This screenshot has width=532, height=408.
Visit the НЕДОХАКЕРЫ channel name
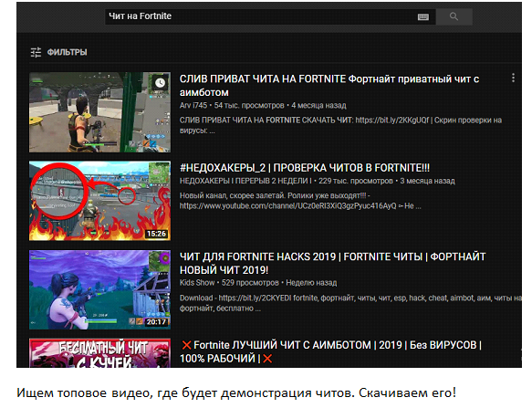245,181
